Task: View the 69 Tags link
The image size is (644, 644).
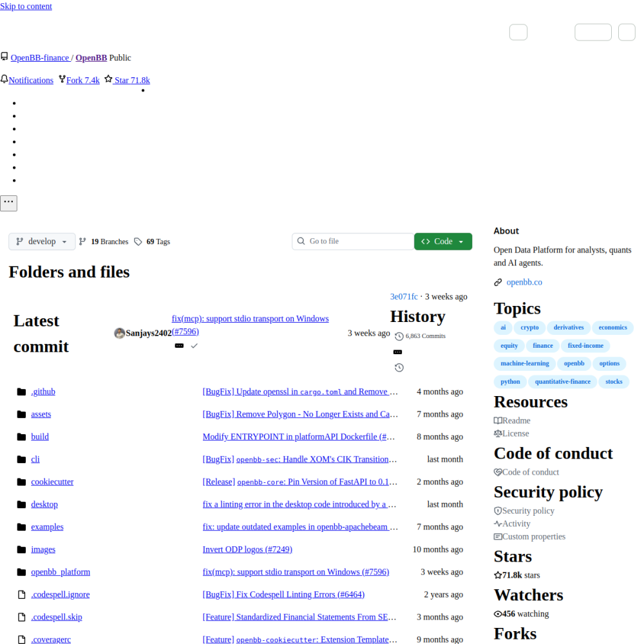Action: pyautogui.click(x=153, y=241)
